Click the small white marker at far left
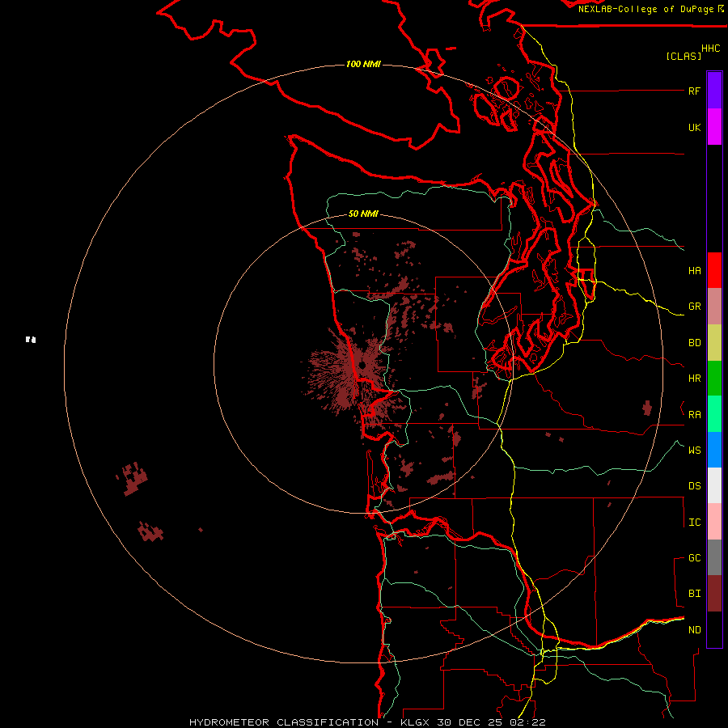 [x=31, y=340]
